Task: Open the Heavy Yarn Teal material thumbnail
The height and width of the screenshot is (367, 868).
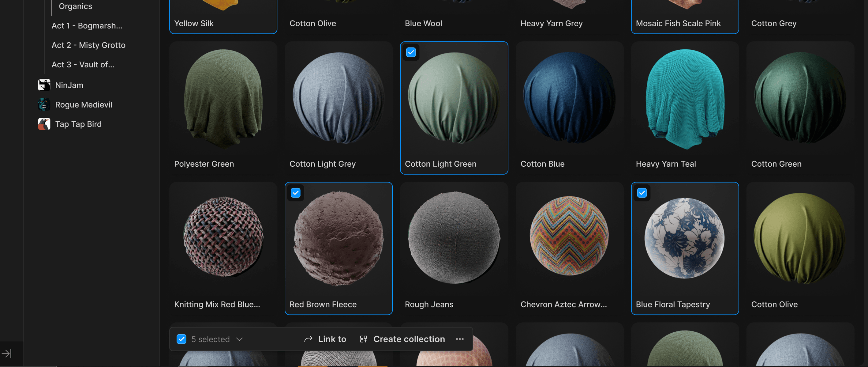Action: pyautogui.click(x=685, y=101)
